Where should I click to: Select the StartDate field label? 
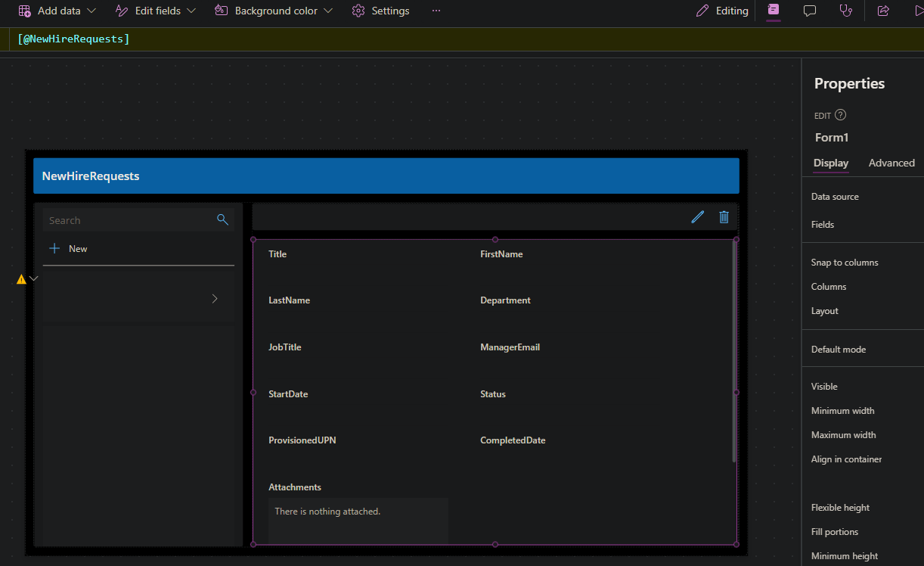click(x=288, y=394)
